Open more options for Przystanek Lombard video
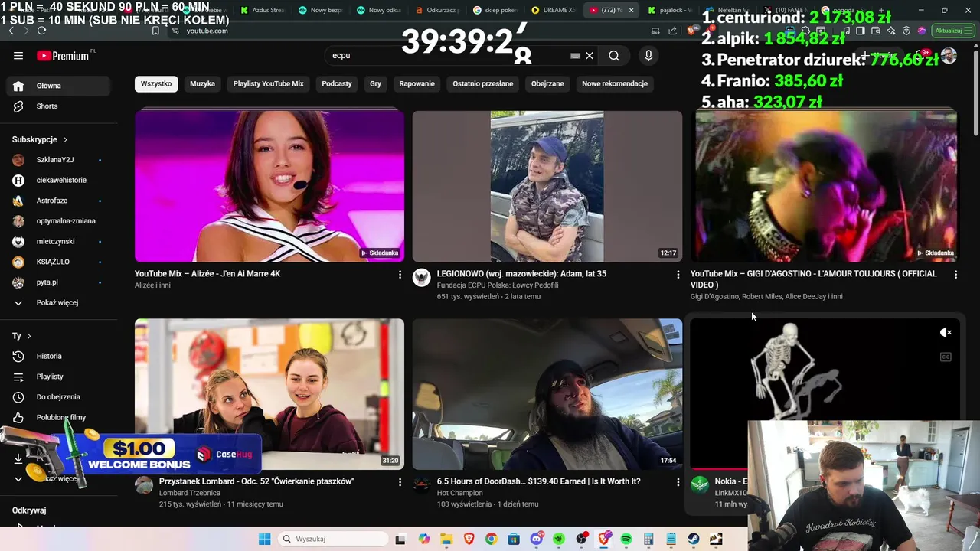The width and height of the screenshot is (980, 551). tap(400, 482)
